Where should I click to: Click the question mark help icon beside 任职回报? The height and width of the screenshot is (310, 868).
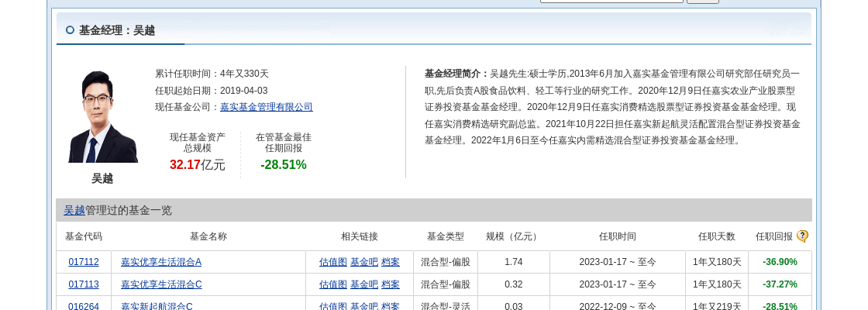coord(802,236)
